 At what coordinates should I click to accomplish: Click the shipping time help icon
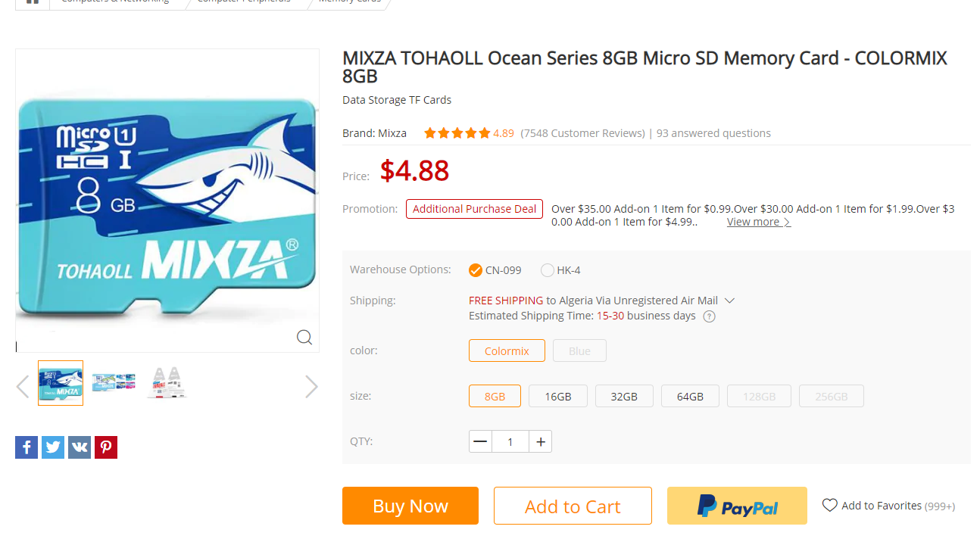coord(709,316)
